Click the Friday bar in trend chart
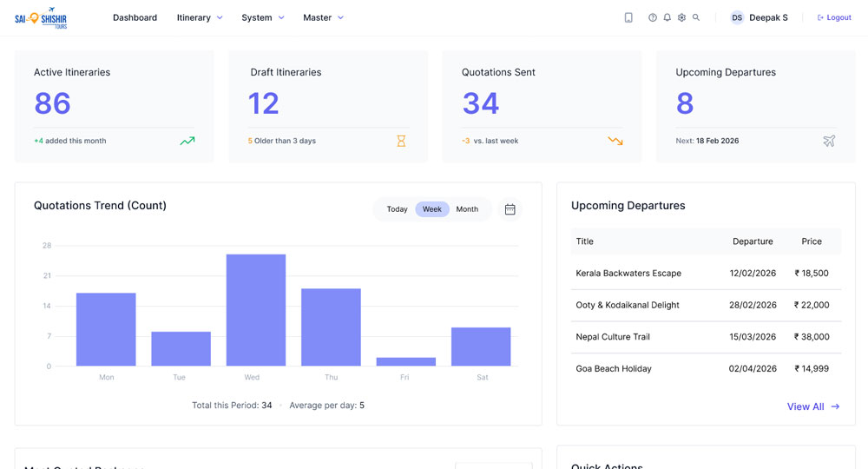Viewport: 868px width, 469px height. pos(405,361)
